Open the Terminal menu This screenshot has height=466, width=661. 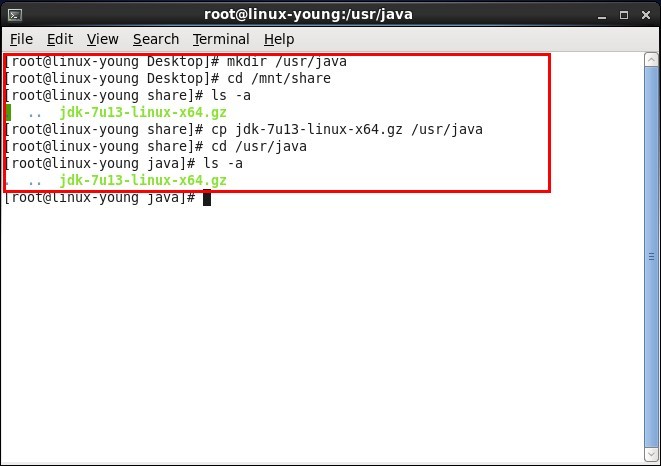click(x=221, y=39)
